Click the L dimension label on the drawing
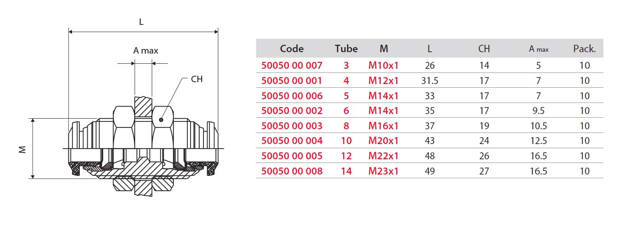The width and height of the screenshot is (644, 229). click(x=141, y=22)
